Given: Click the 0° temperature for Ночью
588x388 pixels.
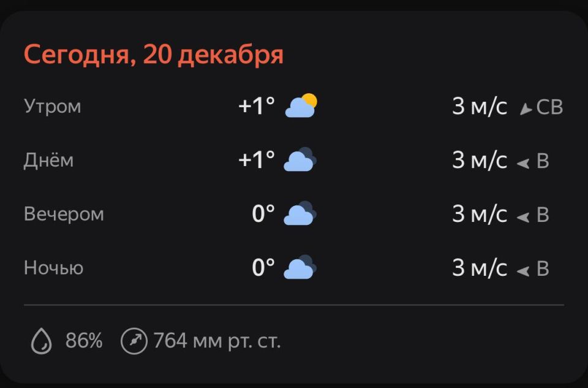Looking at the screenshot, I should click(x=263, y=268).
